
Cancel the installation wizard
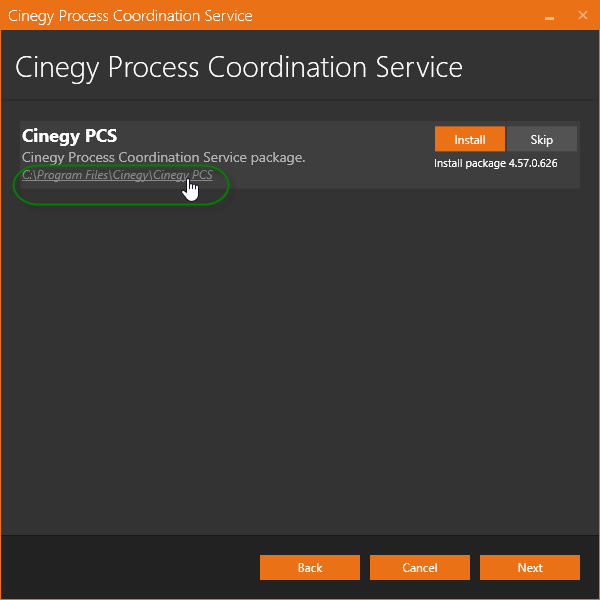419,567
